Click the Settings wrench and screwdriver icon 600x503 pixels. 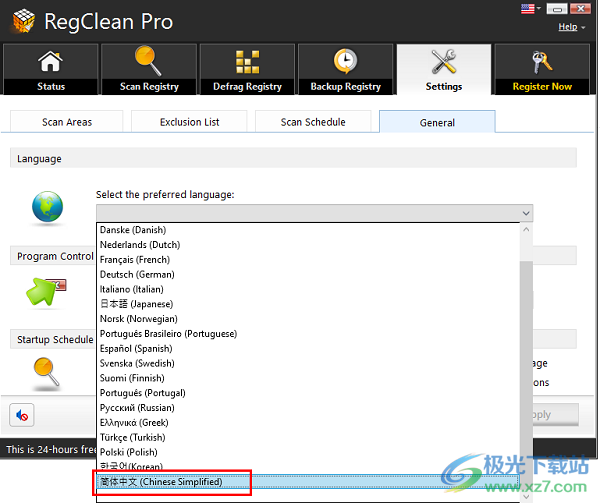point(444,61)
